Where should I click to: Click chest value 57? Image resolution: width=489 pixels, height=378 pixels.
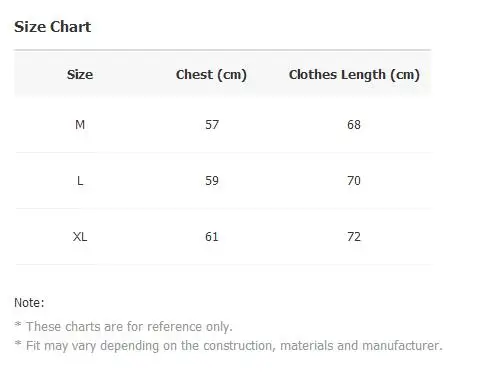(x=212, y=125)
